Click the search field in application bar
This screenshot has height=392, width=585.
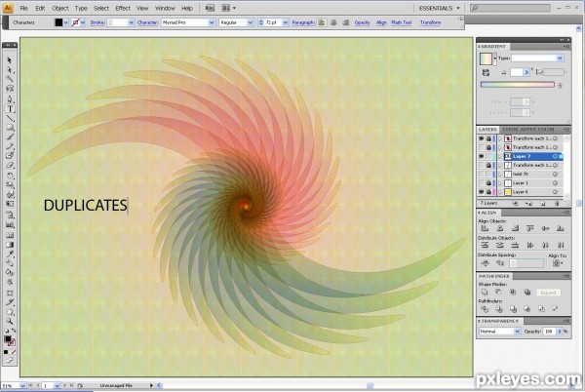[510, 8]
